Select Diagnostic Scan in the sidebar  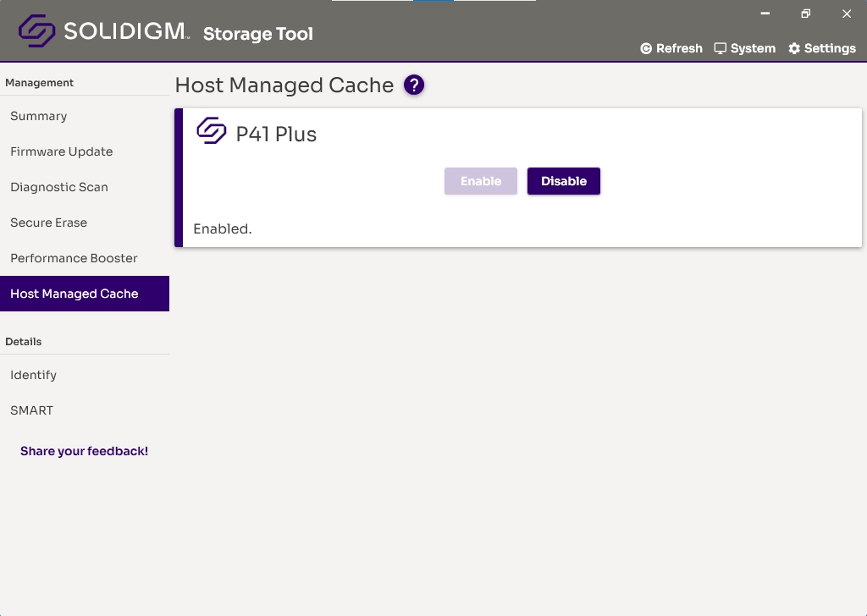point(85,187)
